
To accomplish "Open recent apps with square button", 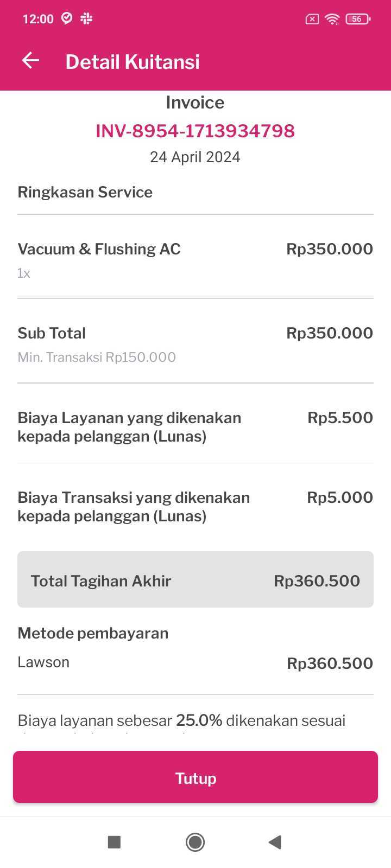I will [114, 841].
